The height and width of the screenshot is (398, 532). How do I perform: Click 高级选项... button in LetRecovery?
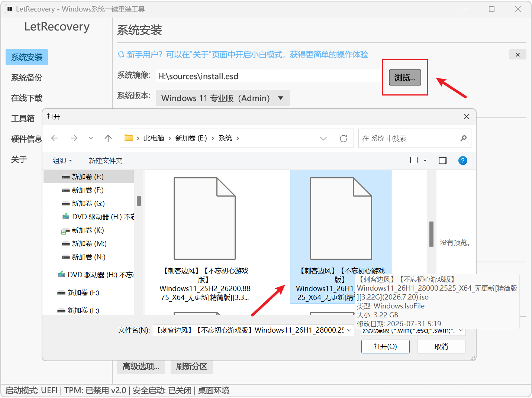(x=141, y=366)
